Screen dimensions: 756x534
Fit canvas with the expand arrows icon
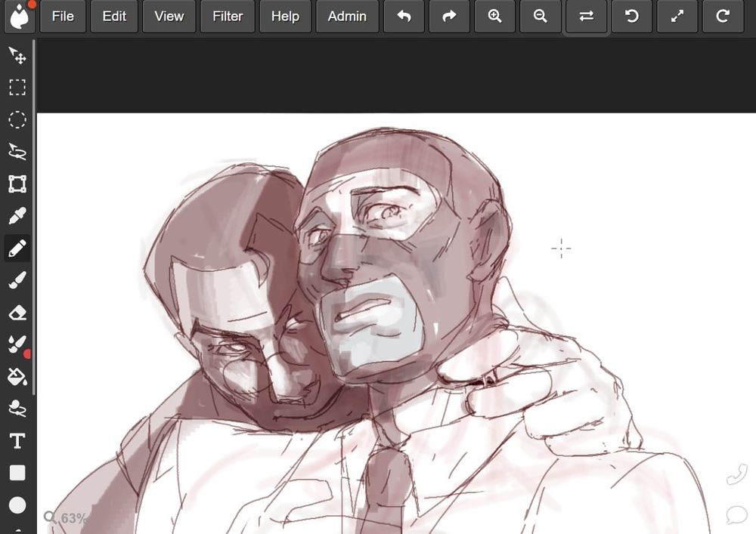pos(677,17)
